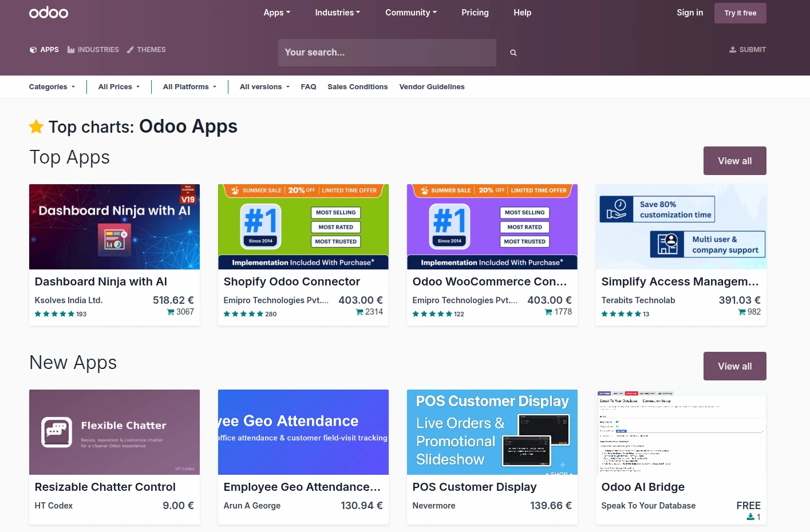Click vendor Speak To Your Database
Viewport: 810px width, 532px height.
tap(649, 506)
